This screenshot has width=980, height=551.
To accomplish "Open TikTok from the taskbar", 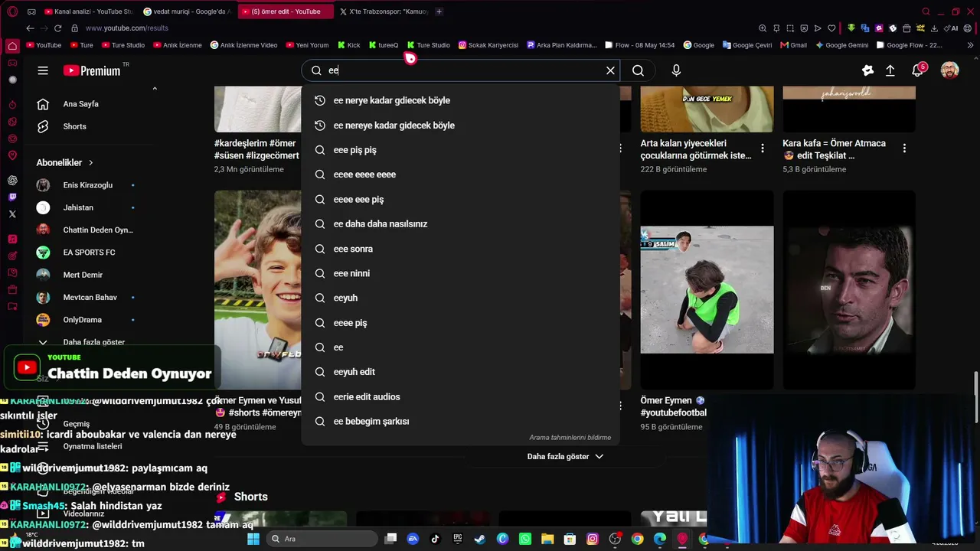I will pyautogui.click(x=435, y=539).
